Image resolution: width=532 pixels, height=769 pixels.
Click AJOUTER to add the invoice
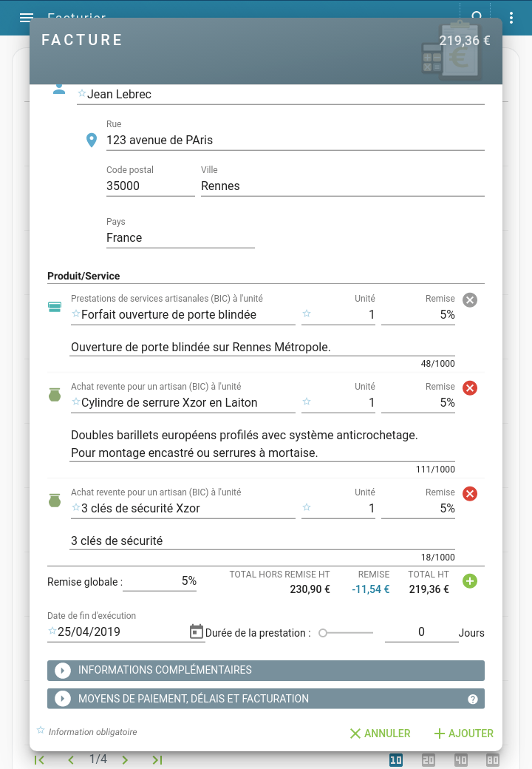click(x=464, y=734)
